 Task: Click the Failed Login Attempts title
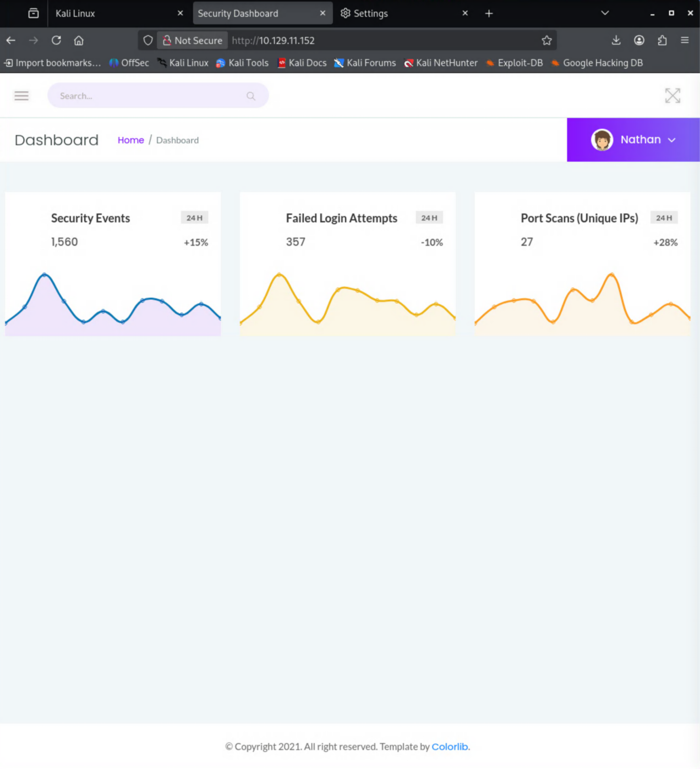(341, 218)
